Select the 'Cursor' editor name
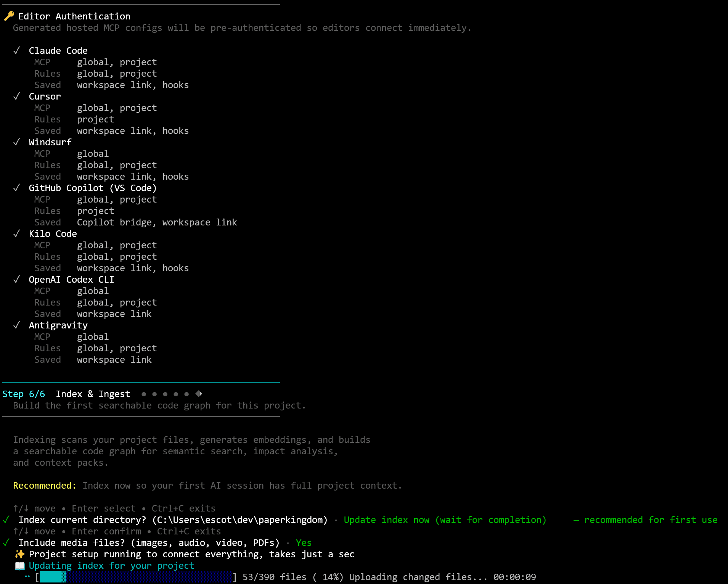728x584 pixels. point(45,97)
